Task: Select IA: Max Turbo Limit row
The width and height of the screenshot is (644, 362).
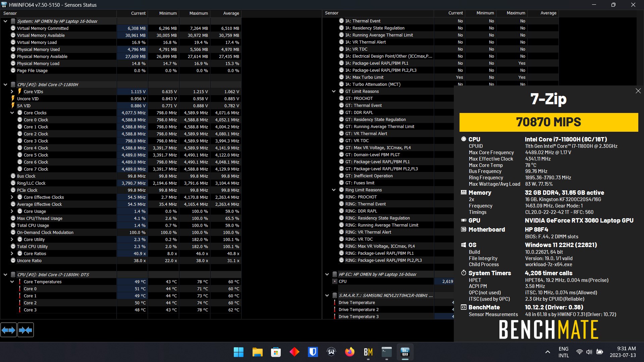Action: 440,77
